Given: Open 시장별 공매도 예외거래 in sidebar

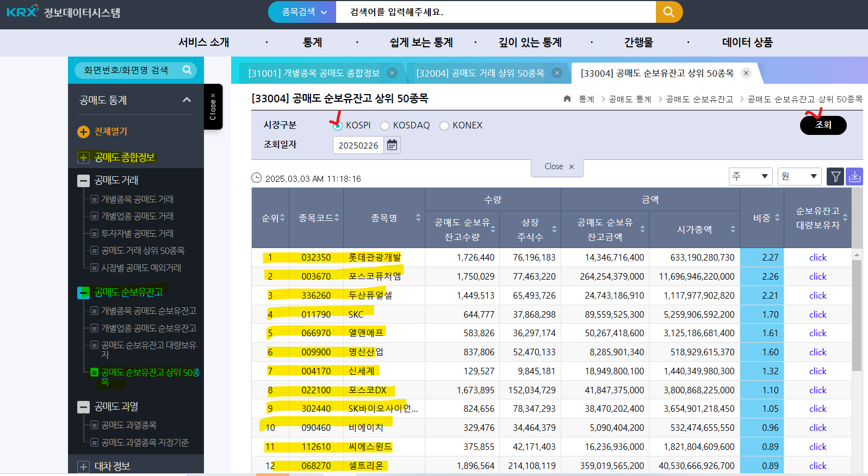Looking at the screenshot, I should (141, 268).
